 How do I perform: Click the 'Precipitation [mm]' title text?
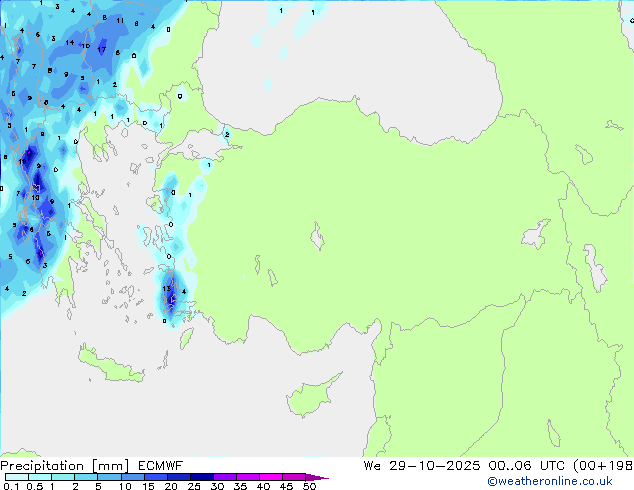coord(65,466)
